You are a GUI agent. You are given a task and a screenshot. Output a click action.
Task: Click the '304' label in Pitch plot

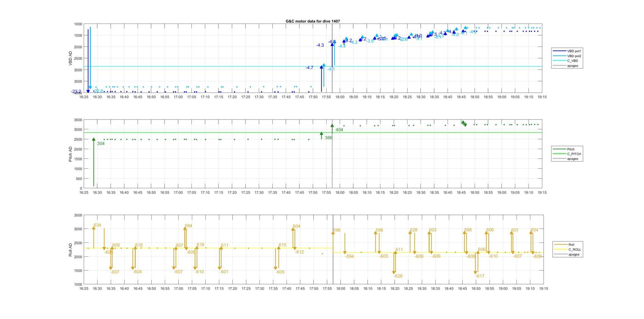(x=101, y=144)
